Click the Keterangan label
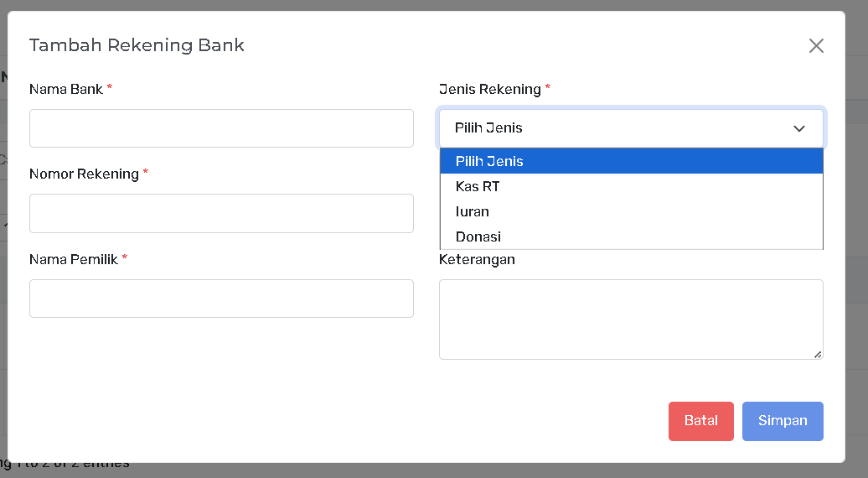This screenshot has width=868, height=478. [477, 259]
